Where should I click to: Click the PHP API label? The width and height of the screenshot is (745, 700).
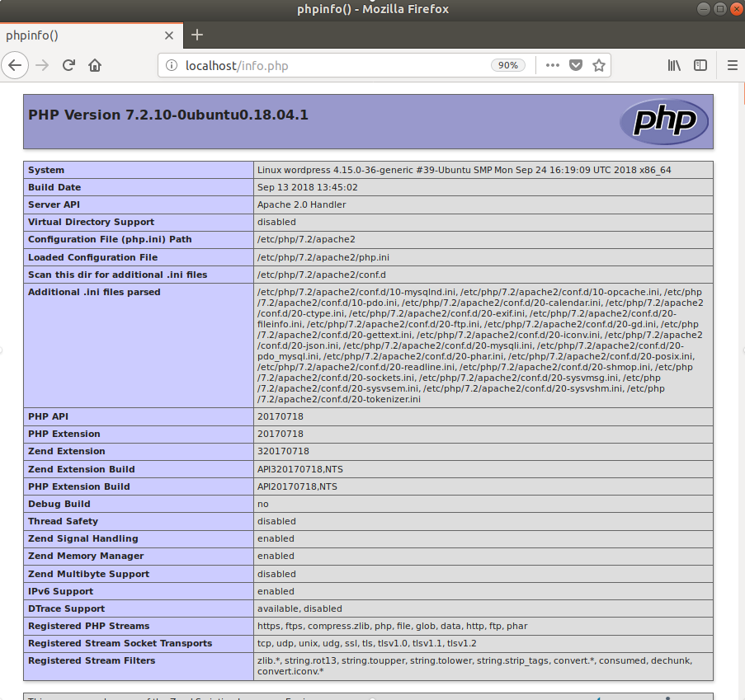click(48, 416)
